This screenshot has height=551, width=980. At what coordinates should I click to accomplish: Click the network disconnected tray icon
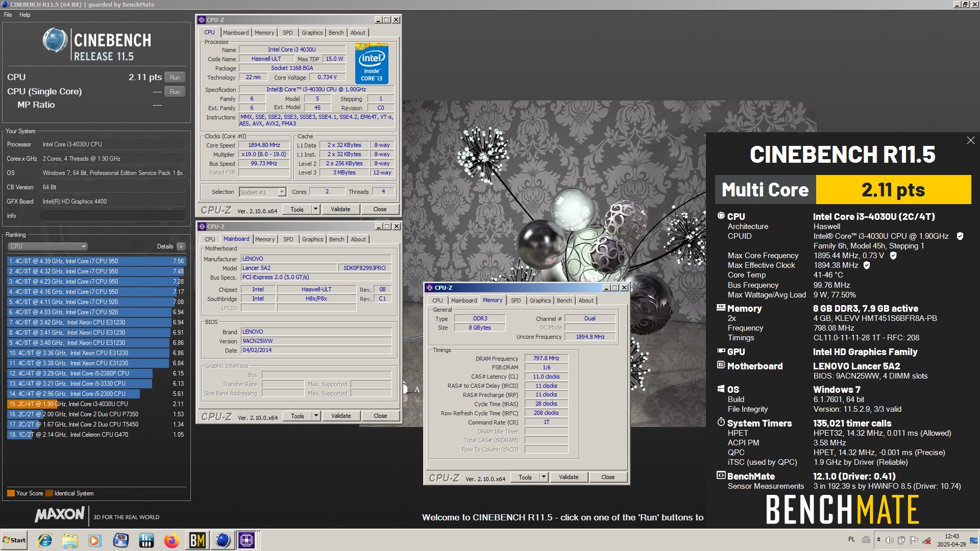[926, 540]
